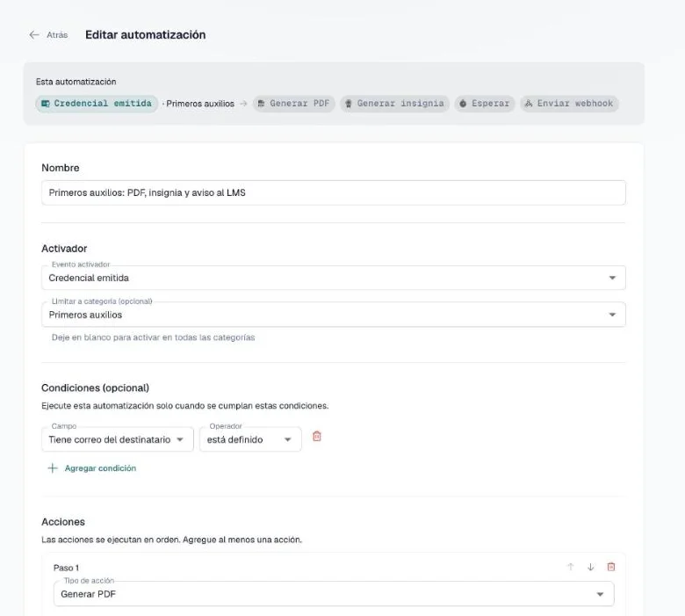The height and width of the screenshot is (616, 685).
Task: Click the document icon in Generar PDF chip
Action: [x=261, y=104]
